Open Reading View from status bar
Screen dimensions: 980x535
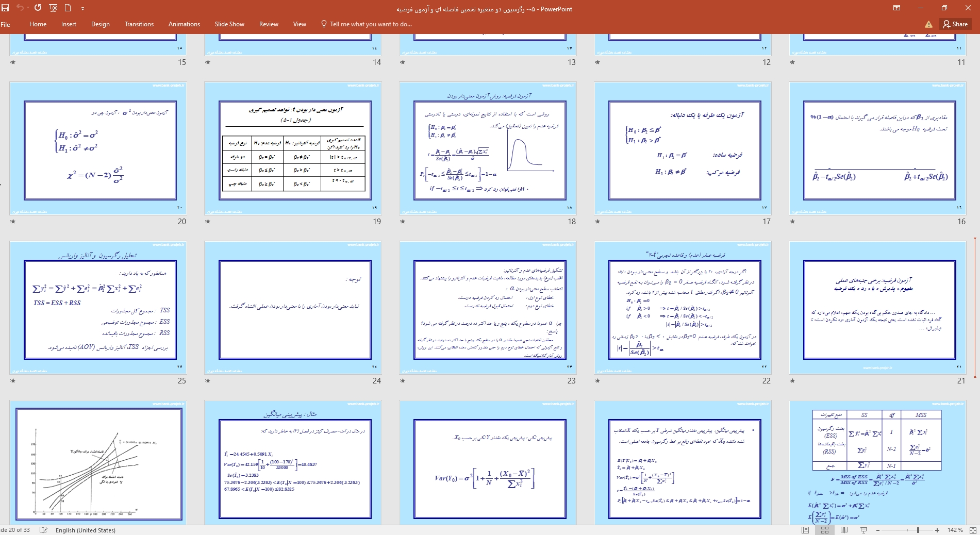844,530
